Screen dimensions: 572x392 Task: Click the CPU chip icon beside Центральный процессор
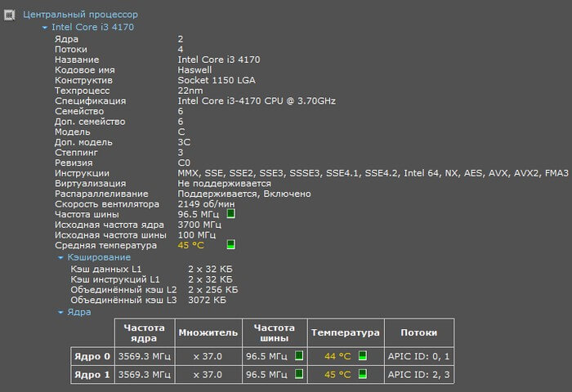(x=11, y=14)
